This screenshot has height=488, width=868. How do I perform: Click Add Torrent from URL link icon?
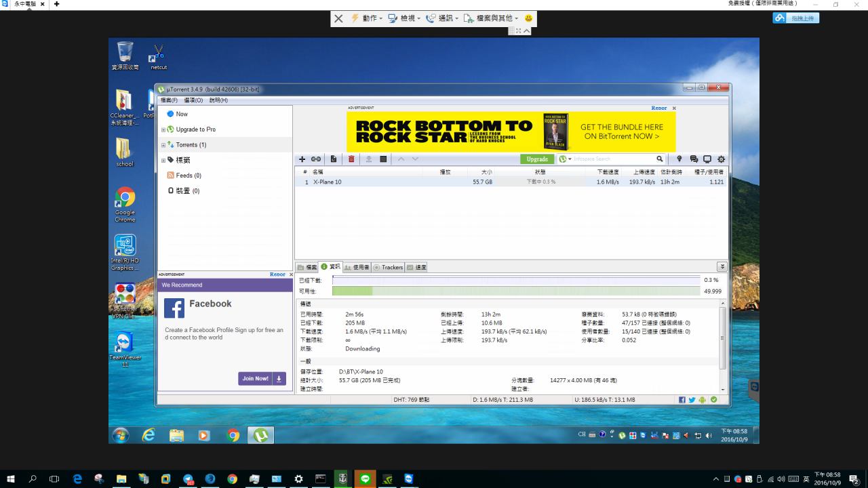[316, 159]
